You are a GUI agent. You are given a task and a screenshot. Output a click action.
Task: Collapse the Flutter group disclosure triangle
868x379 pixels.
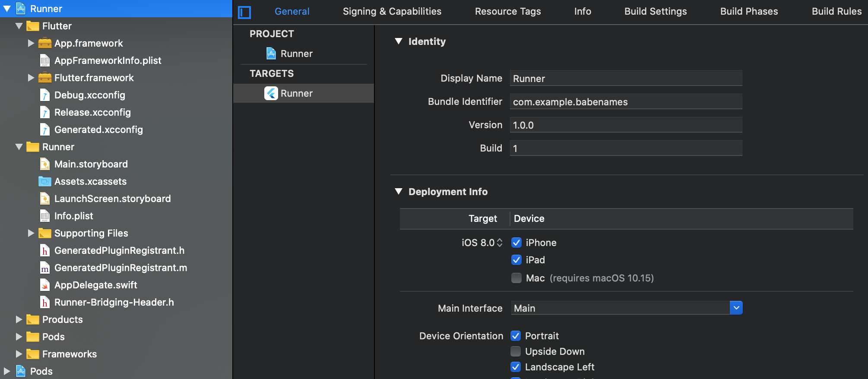point(19,26)
